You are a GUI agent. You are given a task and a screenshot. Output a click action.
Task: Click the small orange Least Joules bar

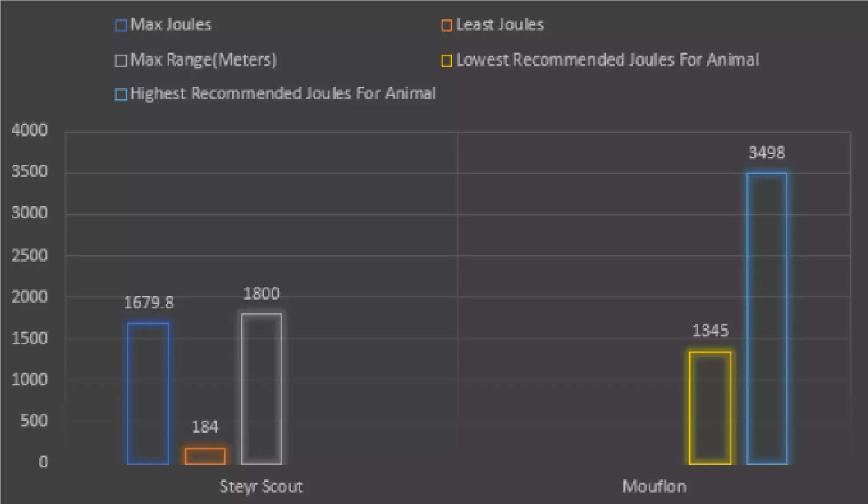click(x=205, y=456)
